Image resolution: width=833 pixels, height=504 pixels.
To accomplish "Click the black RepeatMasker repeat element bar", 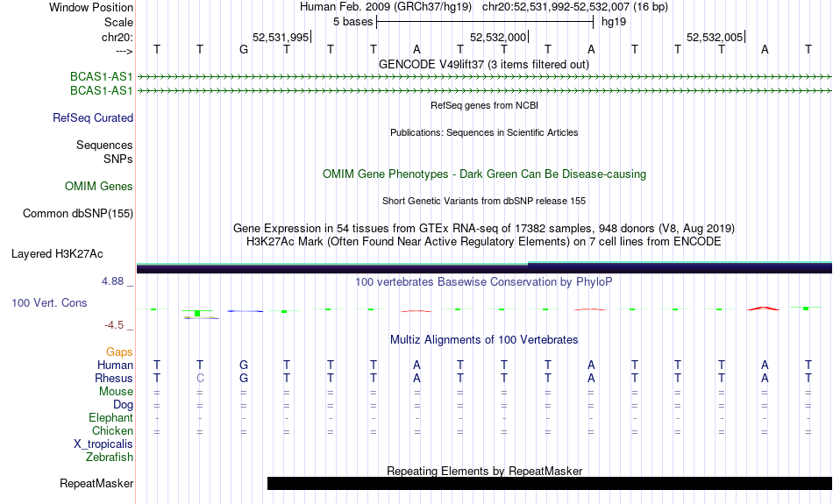I will (549, 483).
